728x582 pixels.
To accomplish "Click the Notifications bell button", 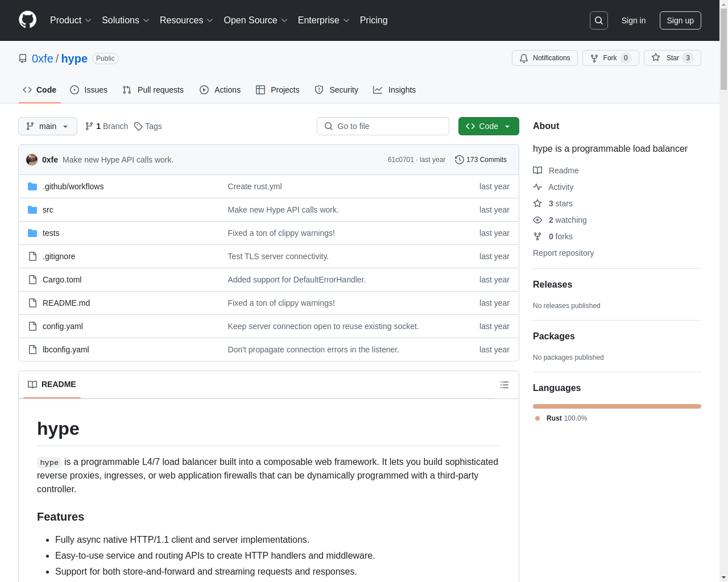I will click(545, 58).
